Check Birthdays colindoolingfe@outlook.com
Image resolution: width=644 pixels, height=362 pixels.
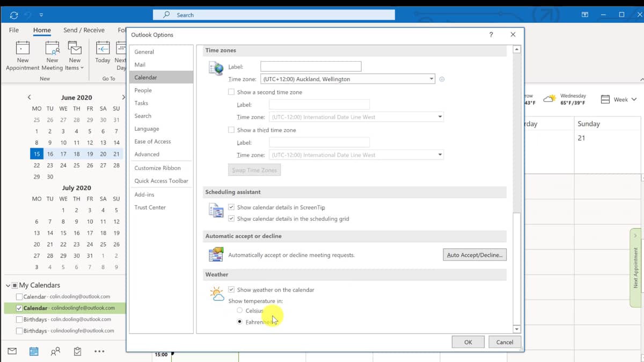(19, 331)
